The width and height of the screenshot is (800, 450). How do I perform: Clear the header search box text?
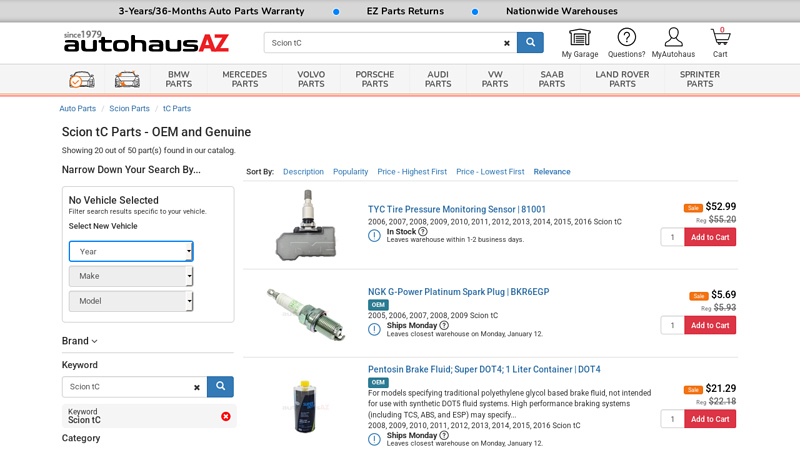click(507, 43)
